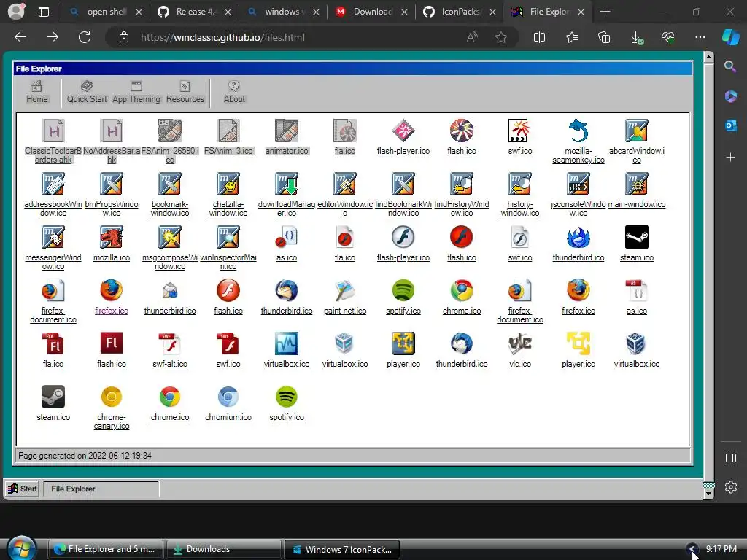Open browser Downloads panel
The width and height of the screenshot is (747, 560).
tap(637, 37)
